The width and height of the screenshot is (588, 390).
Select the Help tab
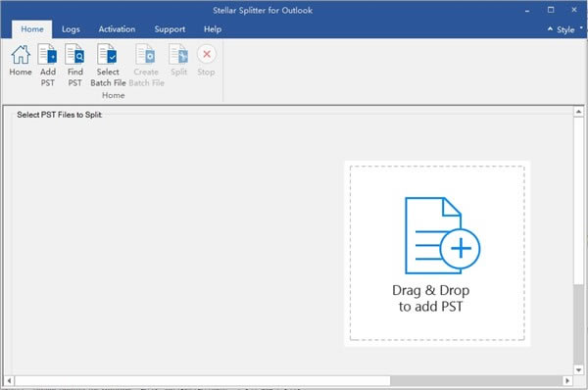click(213, 29)
